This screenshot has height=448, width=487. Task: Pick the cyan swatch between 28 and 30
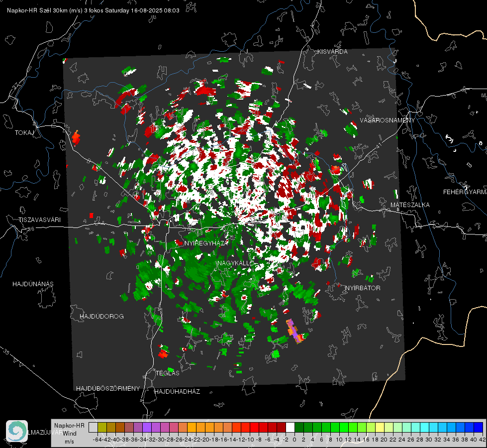425,428
